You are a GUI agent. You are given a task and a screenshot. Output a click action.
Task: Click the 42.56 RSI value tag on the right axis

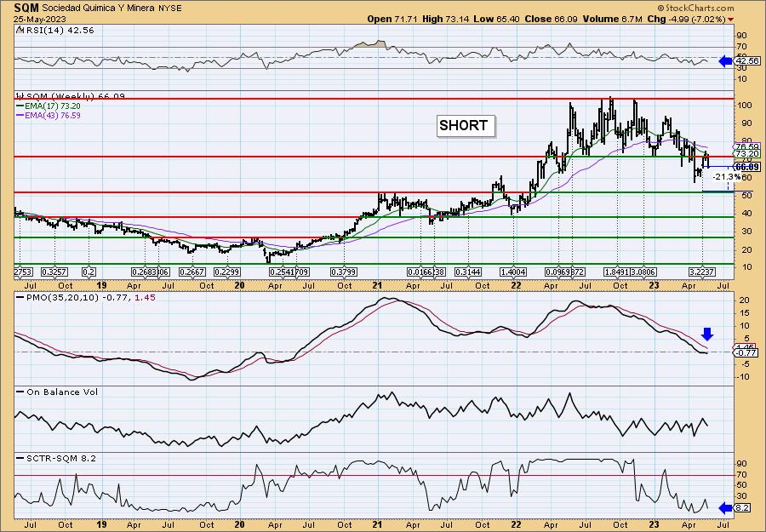tap(747, 61)
